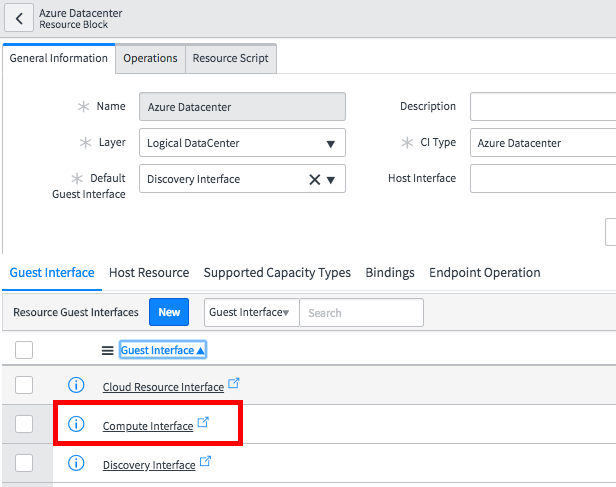Open the Discovery Interface link
Viewport: 616px width, 487px height.
click(x=149, y=465)
